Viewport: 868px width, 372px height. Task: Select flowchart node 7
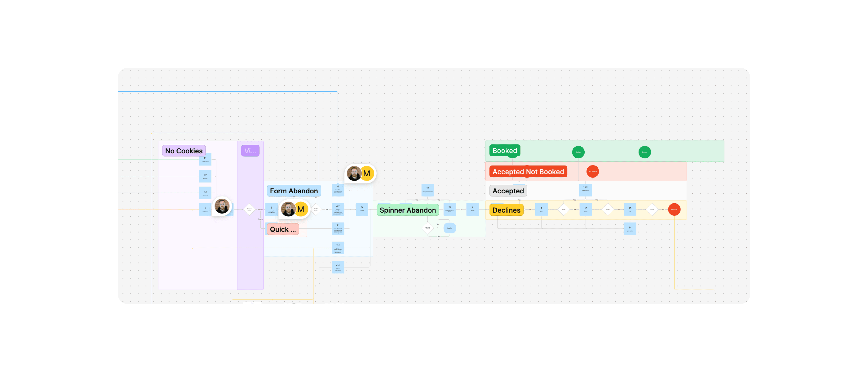click(x=472, y=209)
